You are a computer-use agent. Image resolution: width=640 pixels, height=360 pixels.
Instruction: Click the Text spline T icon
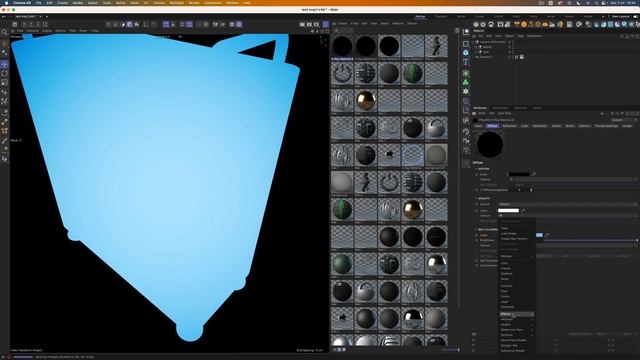(466, 62)
